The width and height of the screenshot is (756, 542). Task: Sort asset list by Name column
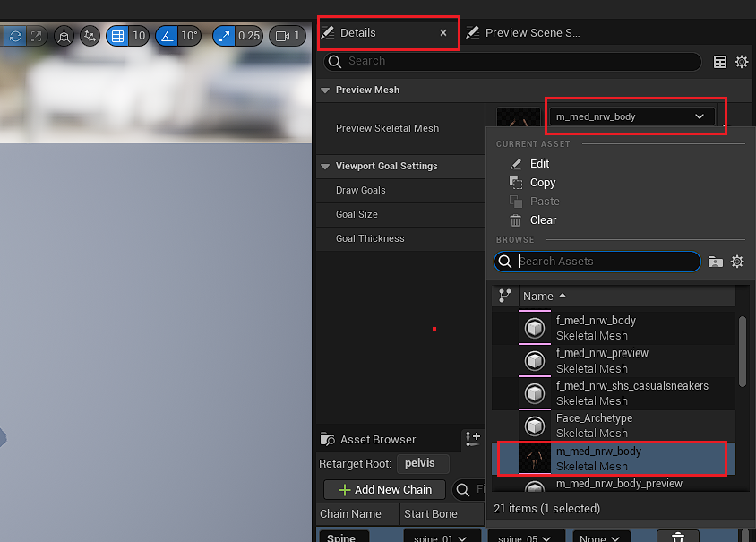(x=627, y=296)
